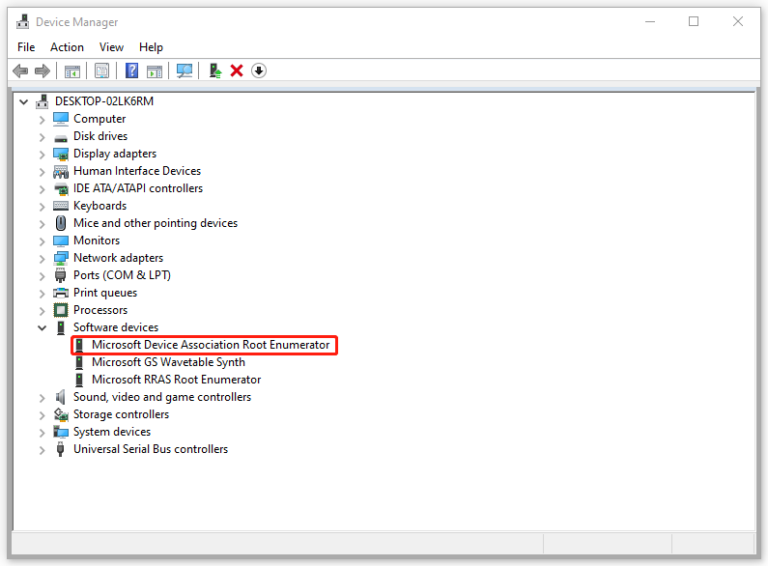Viewport: 768px width, 566px height.
Task: Expand the Print queues category
Action: pos(42,293)
